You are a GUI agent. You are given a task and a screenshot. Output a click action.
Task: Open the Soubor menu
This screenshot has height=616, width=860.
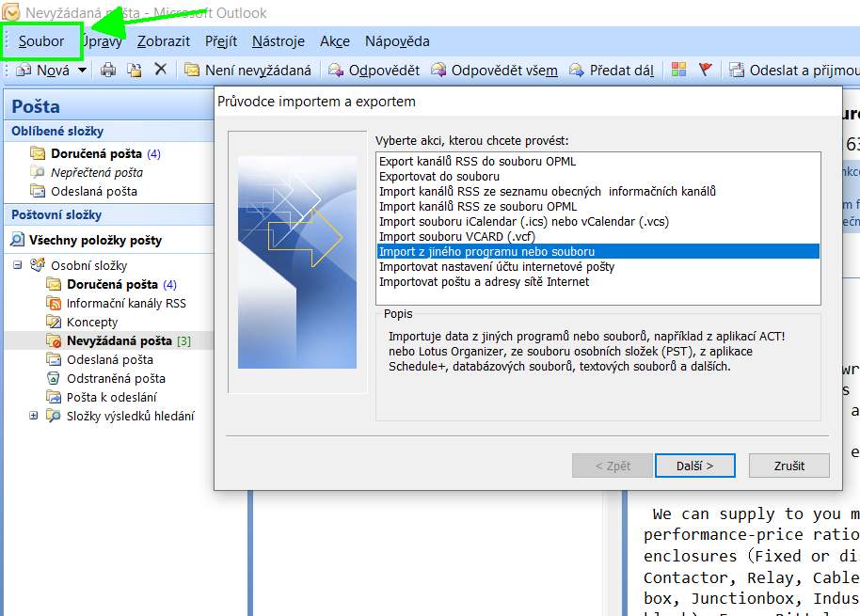41,41
